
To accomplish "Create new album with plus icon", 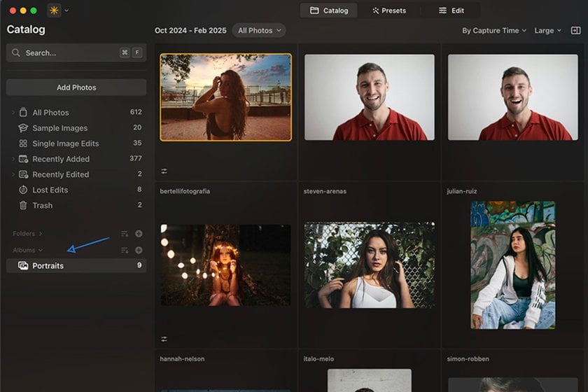I will pyautogui.click(x=139, y=250).
